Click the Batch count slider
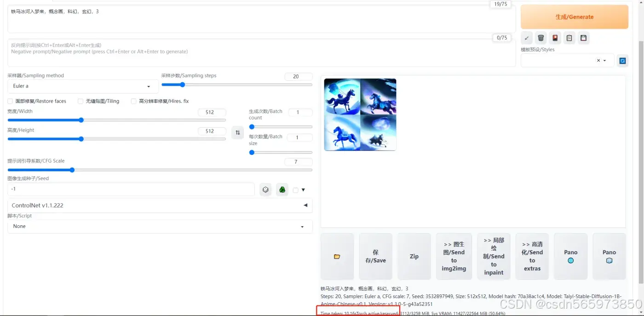Screen dimensions: 644x316 coord(281,127)
